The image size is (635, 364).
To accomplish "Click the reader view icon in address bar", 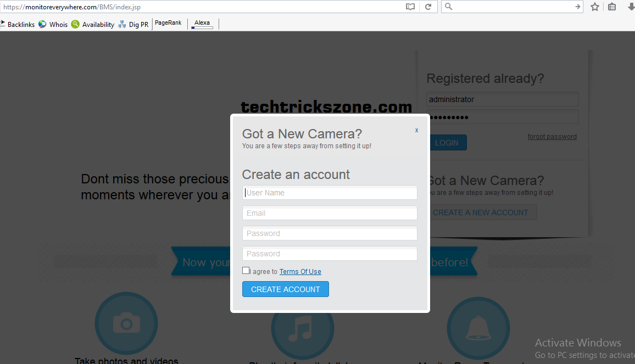I will [x=410, y=7].
